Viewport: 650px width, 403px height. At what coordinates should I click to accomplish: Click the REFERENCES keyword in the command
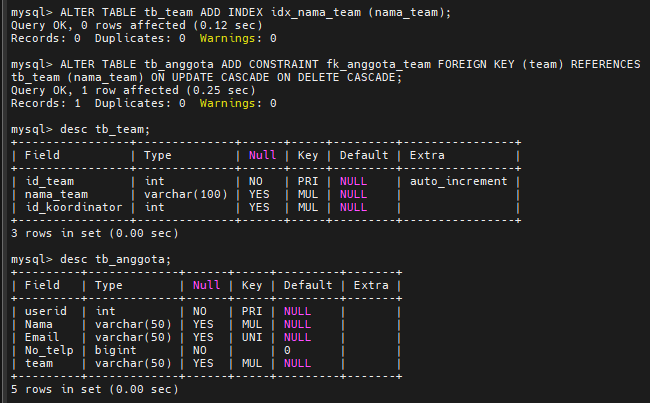[x=605, y=64]
